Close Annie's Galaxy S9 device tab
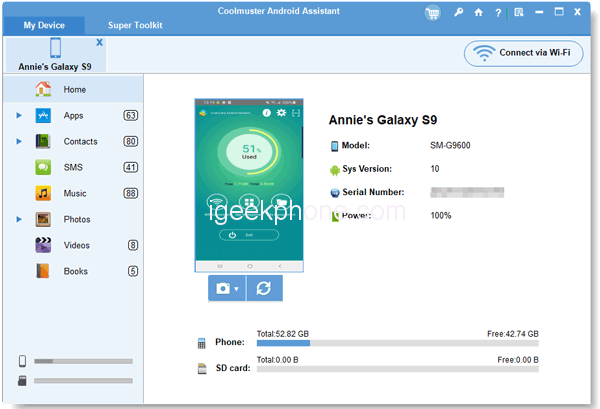The height and width of the screenshot is (409, 600). point(99,42)
